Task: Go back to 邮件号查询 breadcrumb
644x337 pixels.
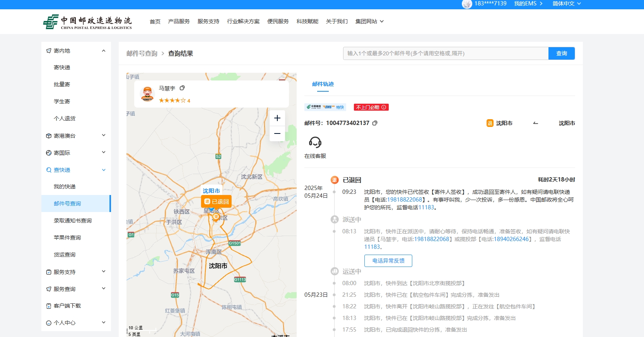Action: [x=142, y=53]
